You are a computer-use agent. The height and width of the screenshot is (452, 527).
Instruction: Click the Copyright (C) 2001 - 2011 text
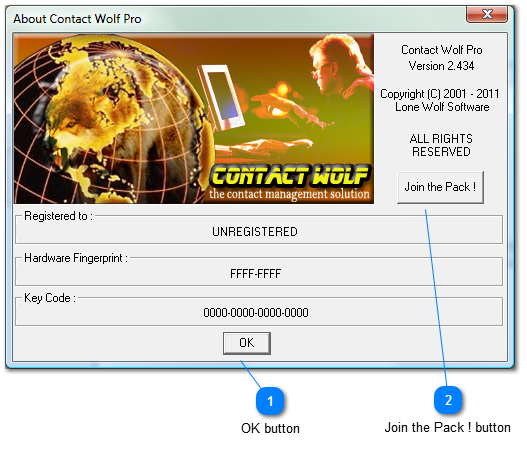pyautogui.click(x=440, y=94)
